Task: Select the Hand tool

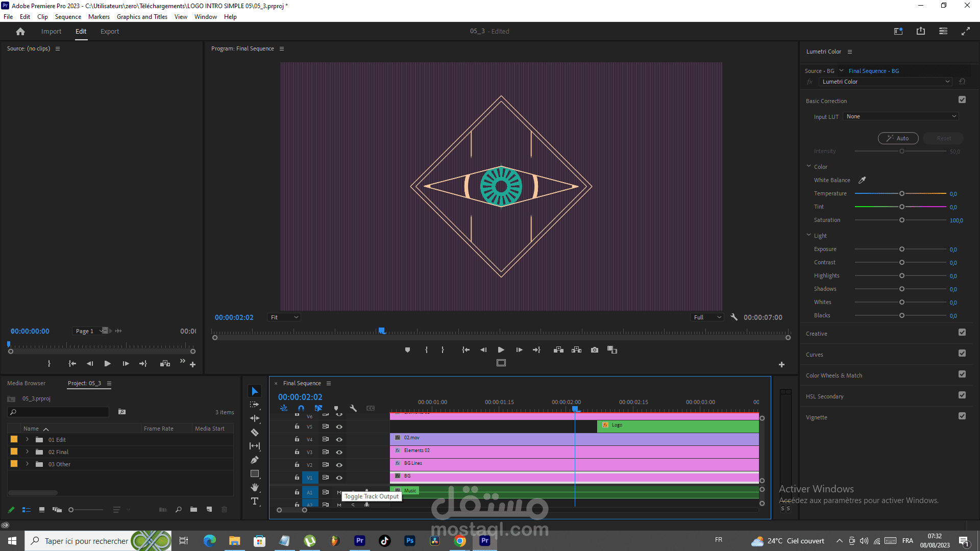Action: tap(255, 488)
